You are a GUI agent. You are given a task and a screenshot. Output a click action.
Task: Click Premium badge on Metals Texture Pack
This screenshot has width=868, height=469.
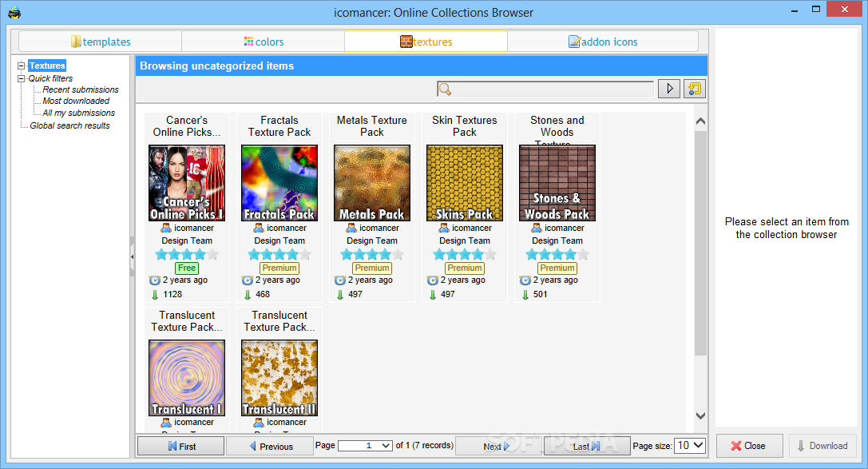coord(372,268)
